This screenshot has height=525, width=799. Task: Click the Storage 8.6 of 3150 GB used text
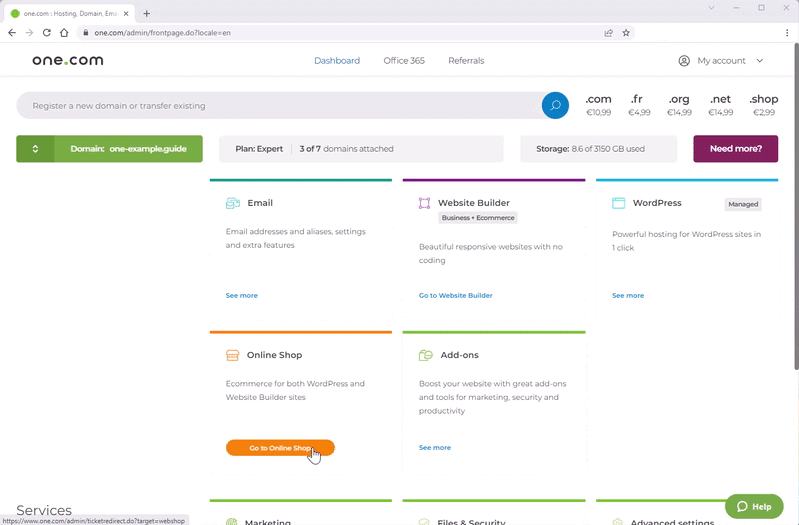[590, 149]
